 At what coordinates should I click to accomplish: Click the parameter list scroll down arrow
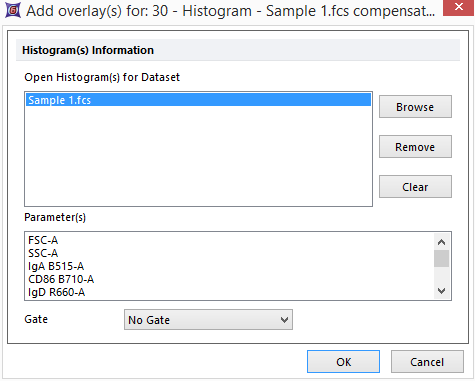pyautogui.click(x=442, y=291)
